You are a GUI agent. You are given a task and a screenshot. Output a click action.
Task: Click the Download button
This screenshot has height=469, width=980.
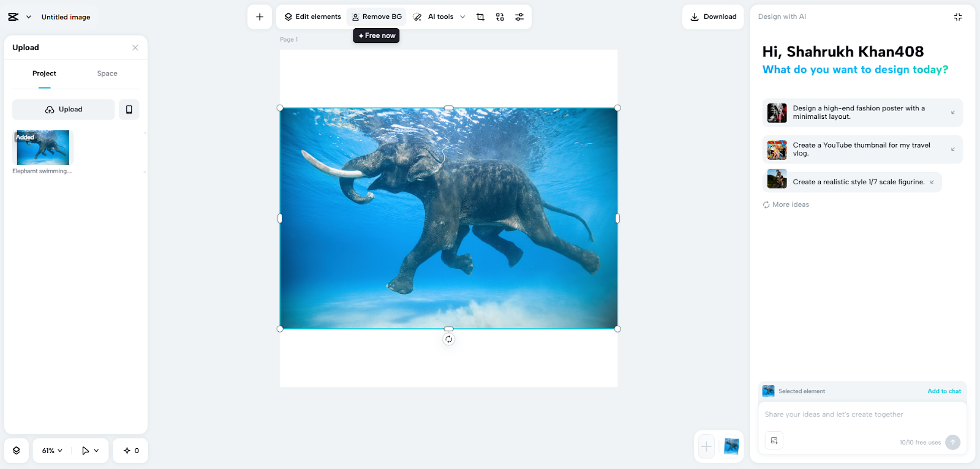pyautogui.click(x=713, y=17)
